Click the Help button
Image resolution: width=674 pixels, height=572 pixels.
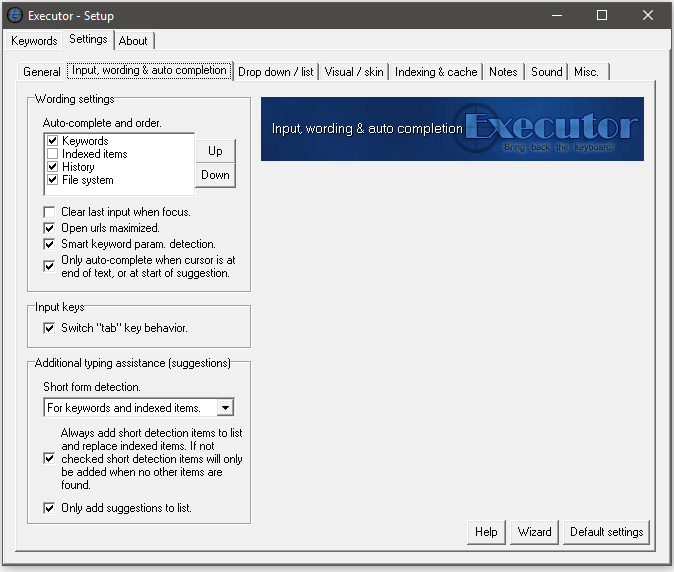click(x=486, y=532)
